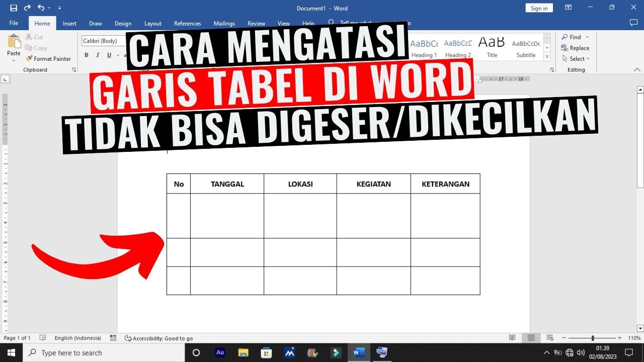Apply the Title style

[492, 48]
